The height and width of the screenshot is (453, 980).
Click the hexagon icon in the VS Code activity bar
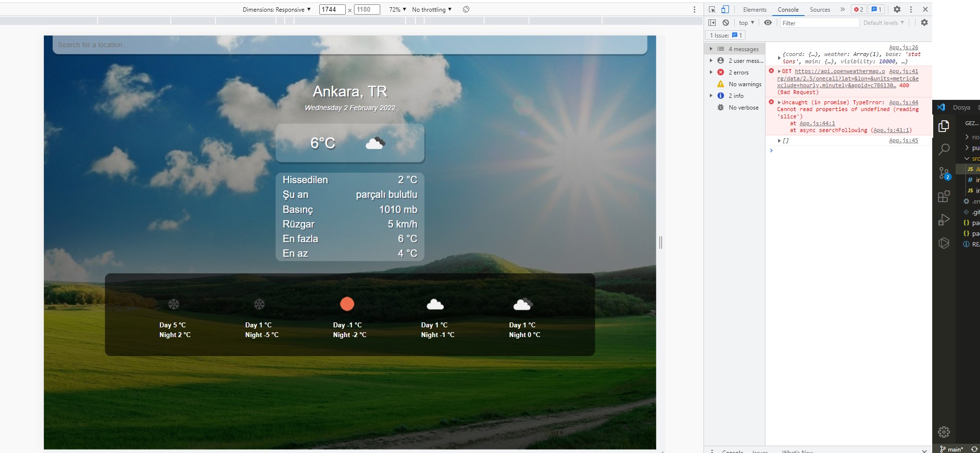point(944,243)
